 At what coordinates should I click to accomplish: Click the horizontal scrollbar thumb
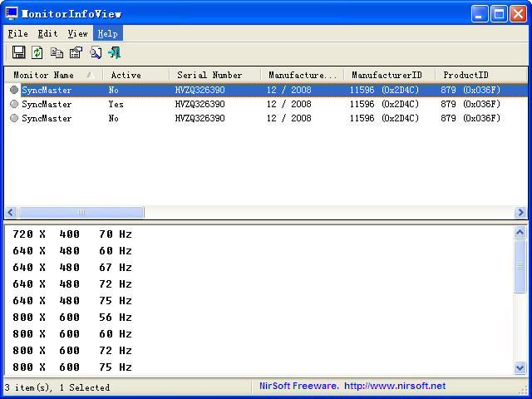pyautogui.click(x=81, y=213)
